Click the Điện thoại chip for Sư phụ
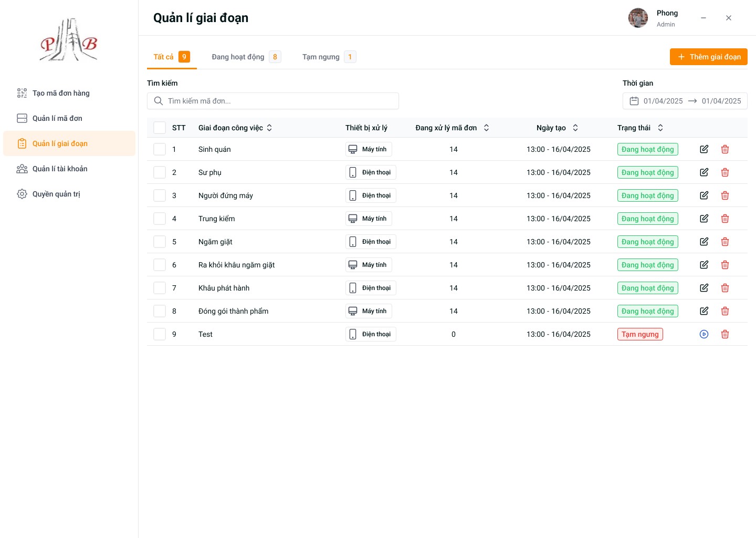 pyautogui.click(x=371, y=172)
